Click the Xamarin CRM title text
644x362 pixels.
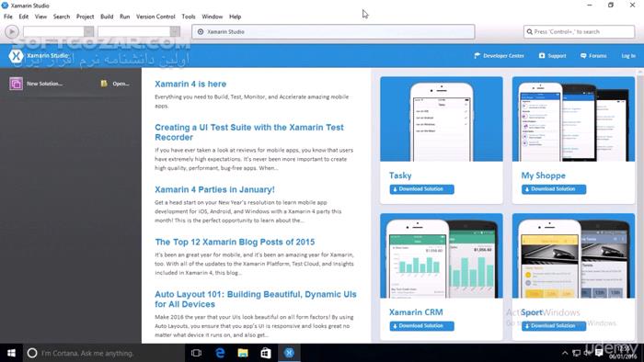tap(416, 312)
